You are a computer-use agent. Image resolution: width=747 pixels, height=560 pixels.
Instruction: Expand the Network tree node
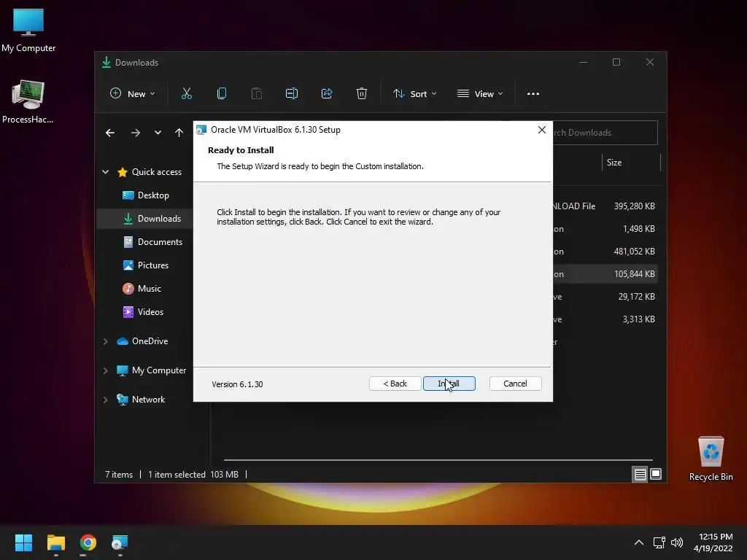[x=105, y=400]
